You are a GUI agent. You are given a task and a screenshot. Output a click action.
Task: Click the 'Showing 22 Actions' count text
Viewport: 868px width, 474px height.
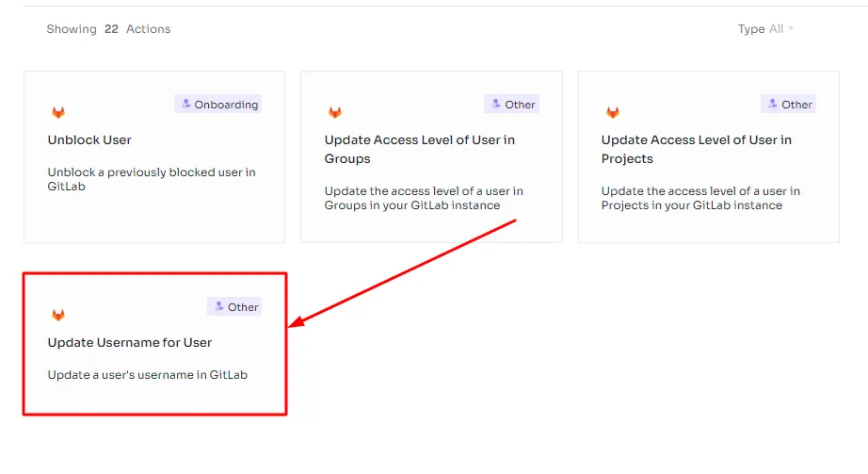coord(108,29)
